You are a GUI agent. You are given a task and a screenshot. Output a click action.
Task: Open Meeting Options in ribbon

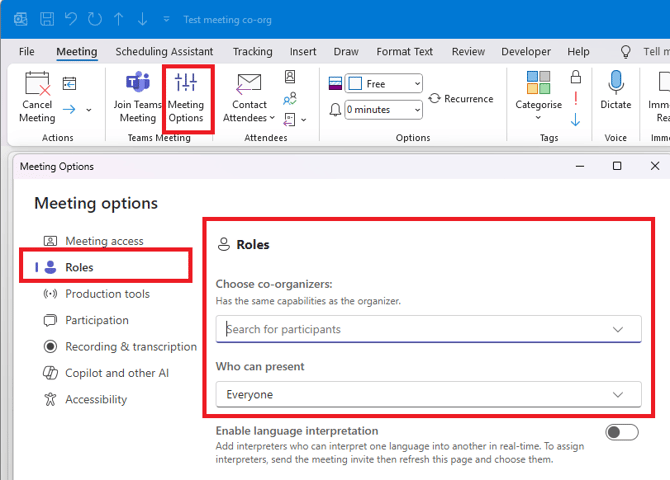coord(186,98)
